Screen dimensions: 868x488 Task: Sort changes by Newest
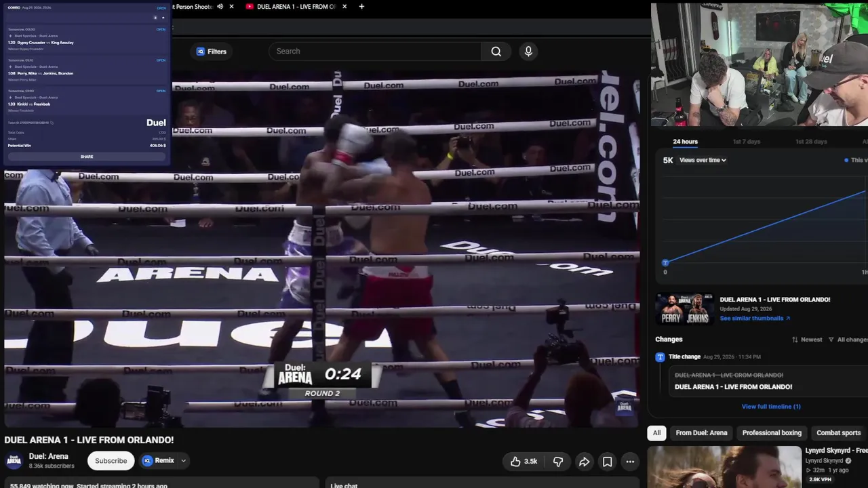pyautogui.click(x=807, y=340)
